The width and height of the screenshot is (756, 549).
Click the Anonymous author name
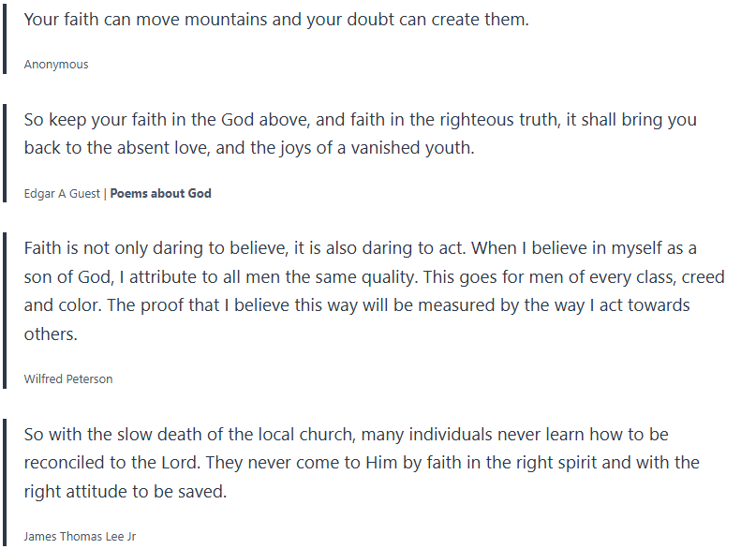(x=56, y=65)
